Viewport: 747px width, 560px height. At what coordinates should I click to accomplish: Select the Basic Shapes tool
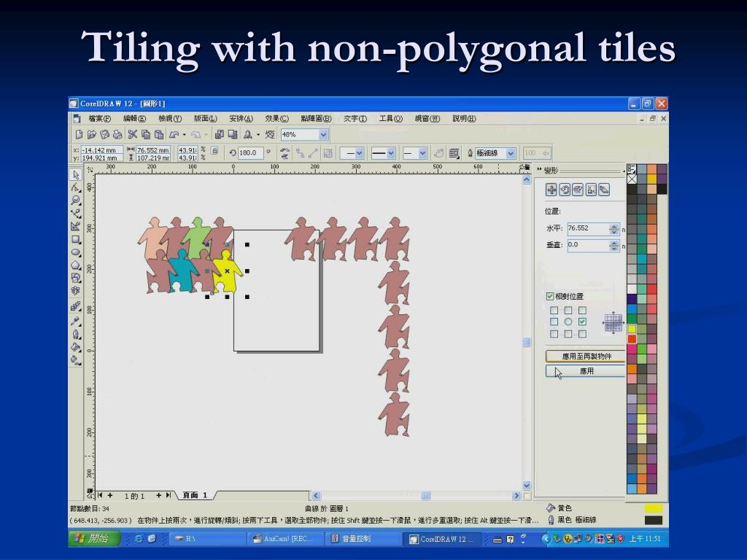click(x=76, y=278)
